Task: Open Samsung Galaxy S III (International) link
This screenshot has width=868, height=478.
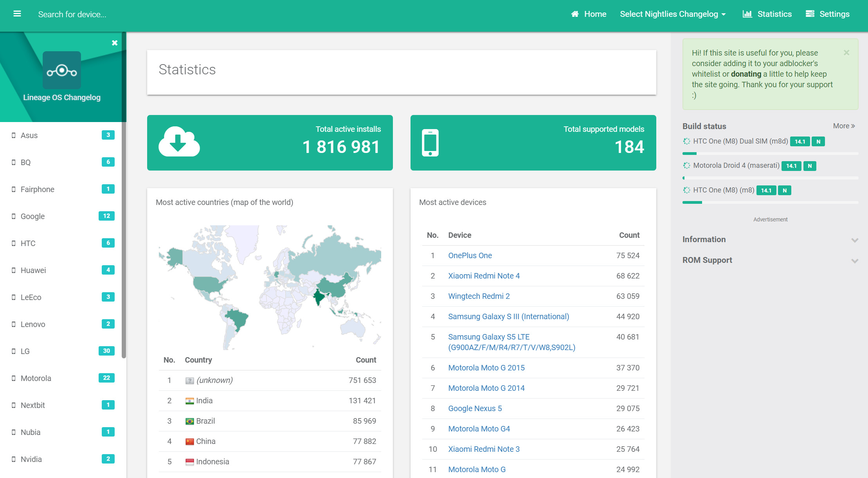Action: [x=508, y=316]
